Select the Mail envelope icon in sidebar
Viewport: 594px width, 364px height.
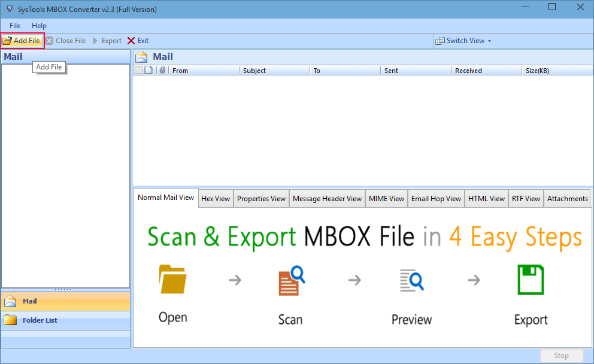(x=10, y=302)
